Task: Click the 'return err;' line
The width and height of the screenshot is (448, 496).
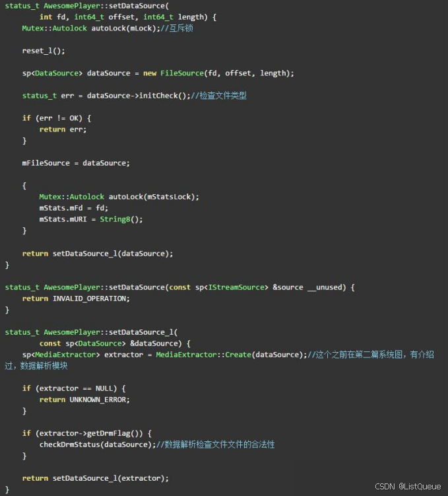Action: pyautogui.click(x=63, y=129)
